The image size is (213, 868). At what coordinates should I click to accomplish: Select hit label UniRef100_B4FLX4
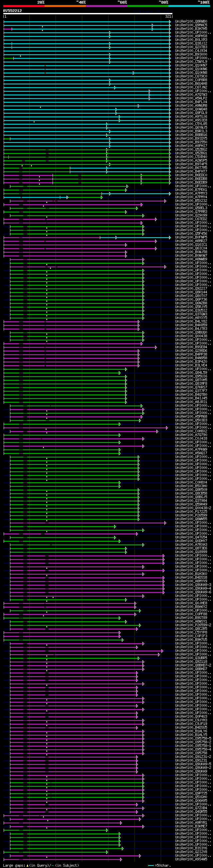tap(191, 102)
